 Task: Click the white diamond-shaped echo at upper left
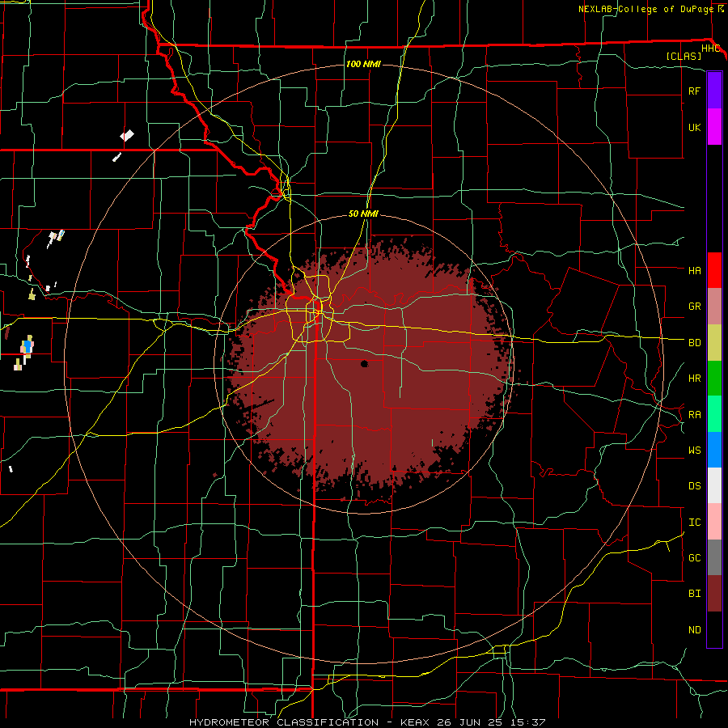click(127, 136)
